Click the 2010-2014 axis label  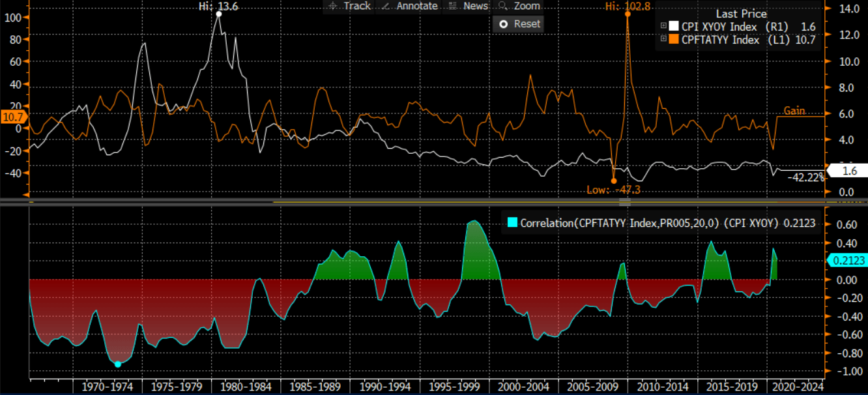664,387
